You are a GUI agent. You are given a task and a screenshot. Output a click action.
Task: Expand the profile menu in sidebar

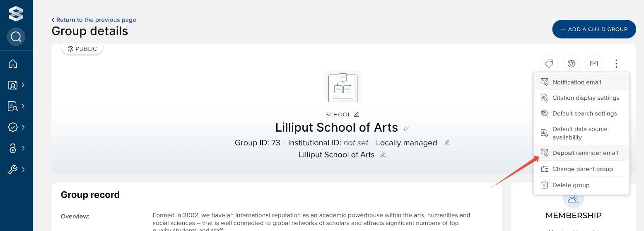point(16,85)
